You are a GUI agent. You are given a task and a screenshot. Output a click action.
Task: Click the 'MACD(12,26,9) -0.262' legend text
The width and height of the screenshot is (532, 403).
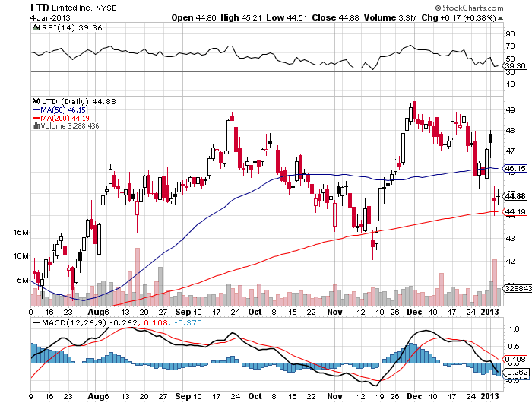90,322
